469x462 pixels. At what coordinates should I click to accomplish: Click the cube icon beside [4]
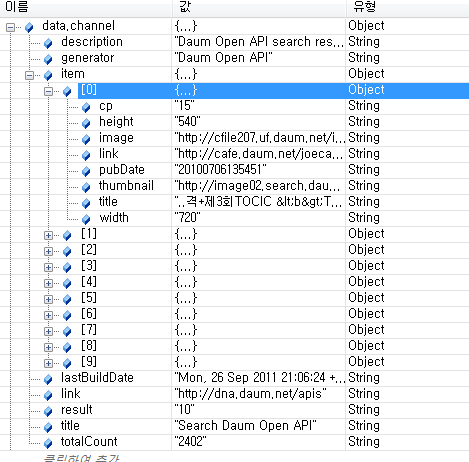tap(67, 283)
